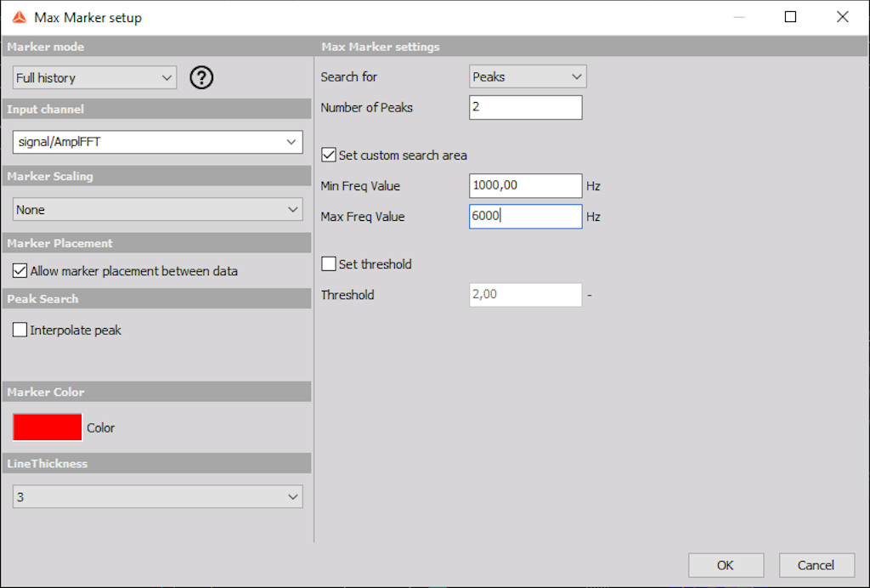The image size is (870, 588).
Task: Click the Marker Scaling section header
Action: (x=156, y=176)
